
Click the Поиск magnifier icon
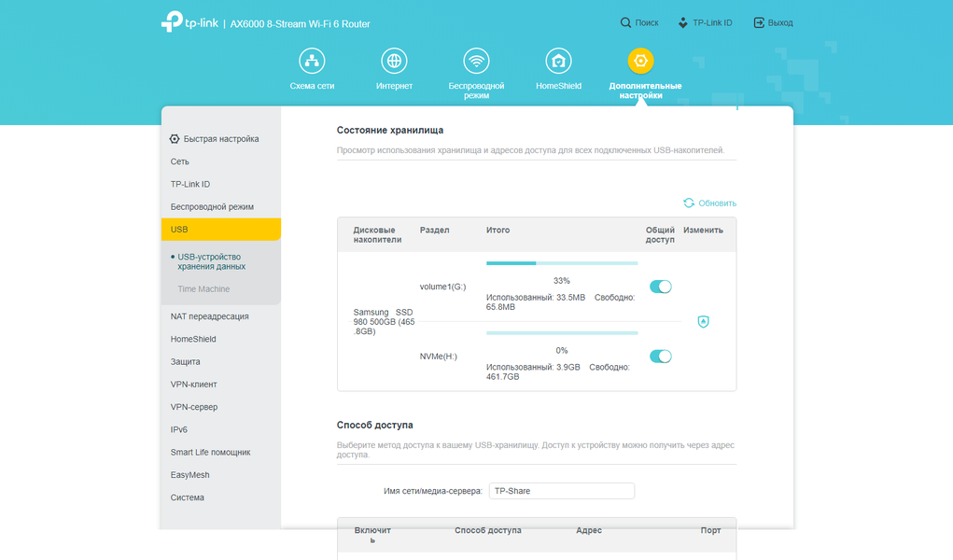tap(625, 22)
